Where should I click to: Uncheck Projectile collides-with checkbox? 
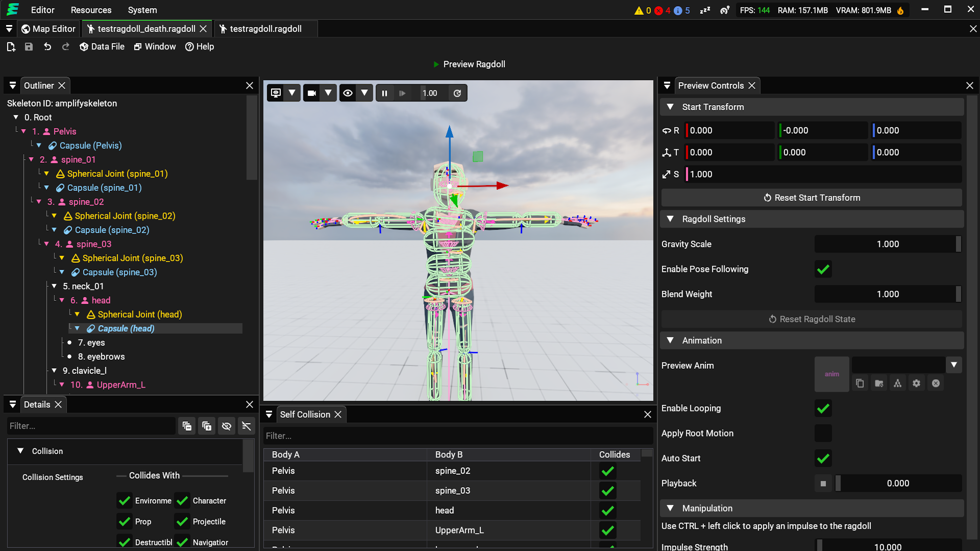tap(182, 521)
